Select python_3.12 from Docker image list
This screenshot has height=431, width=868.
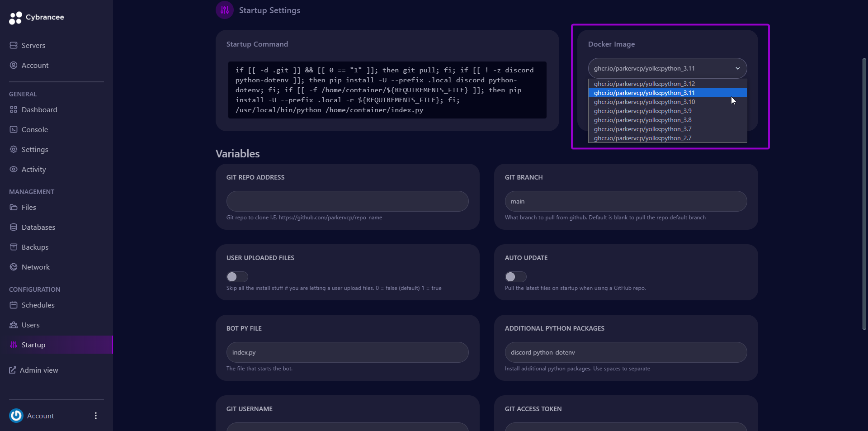pyautogui.click(x=644, y=84)
